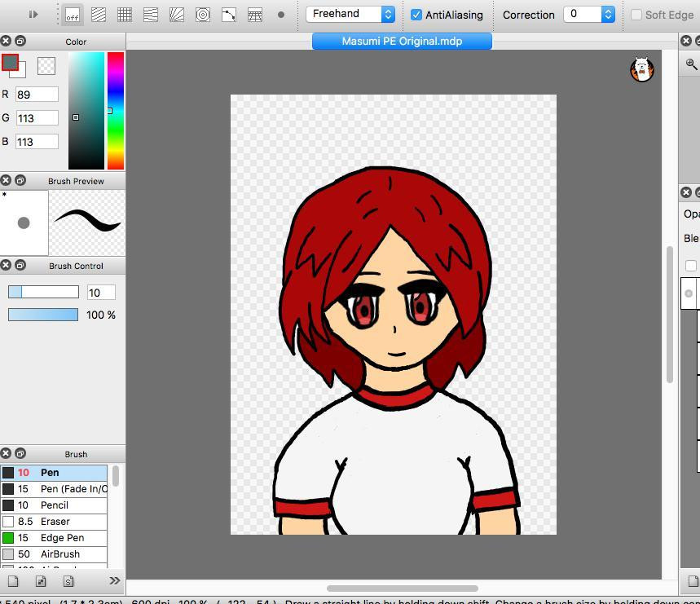Open the Freehand tool mode dropdown
The image size is (700, 604).
point(350,15)
